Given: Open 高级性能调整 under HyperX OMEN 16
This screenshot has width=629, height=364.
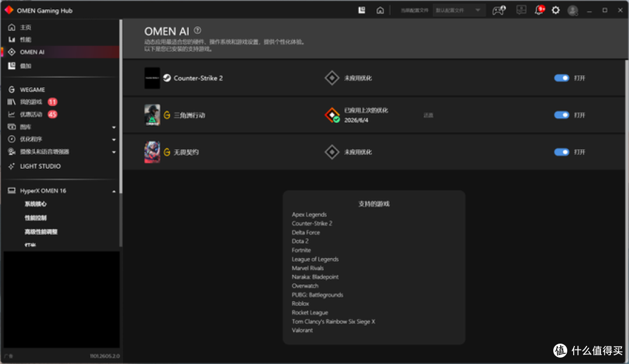Looking at the screenshot, I should coord(41,232).
